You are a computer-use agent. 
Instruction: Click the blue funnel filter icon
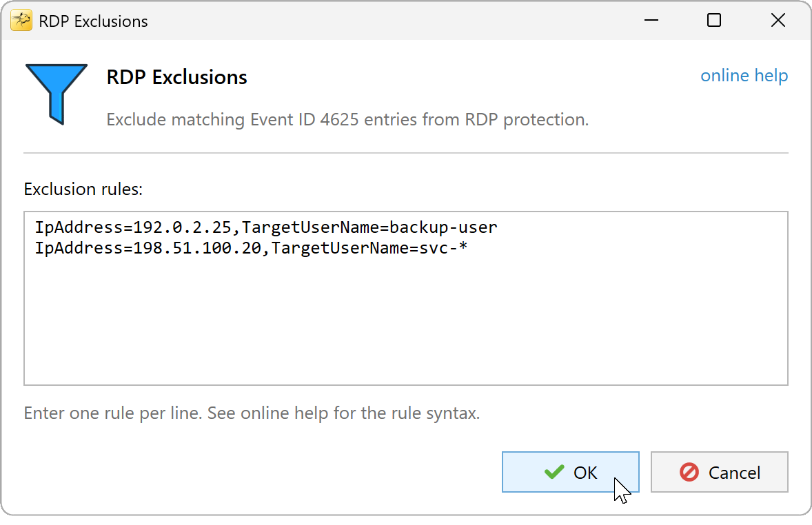57,94
